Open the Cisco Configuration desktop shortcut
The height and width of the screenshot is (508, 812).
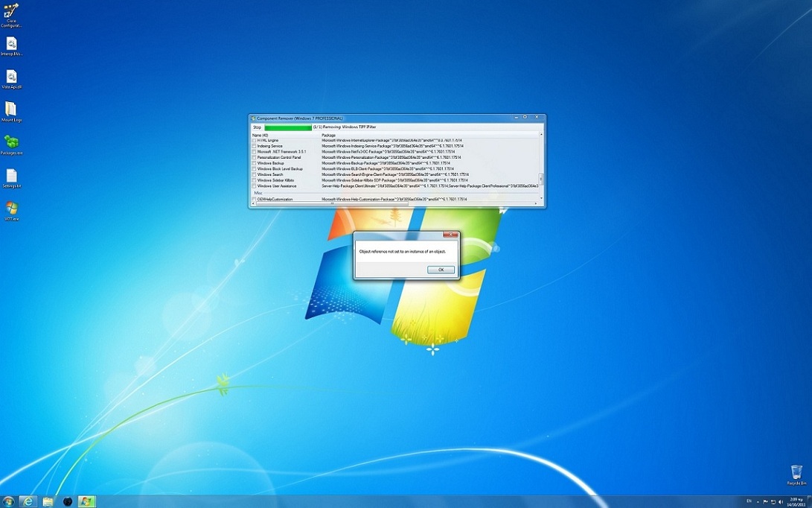pos(11,16)
